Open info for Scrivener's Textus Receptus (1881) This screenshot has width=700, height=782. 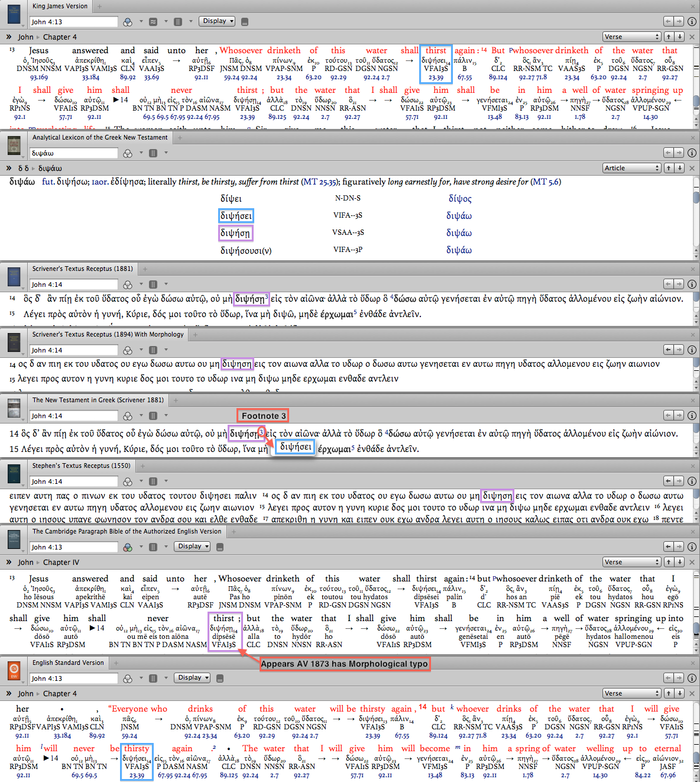[692, 284]
